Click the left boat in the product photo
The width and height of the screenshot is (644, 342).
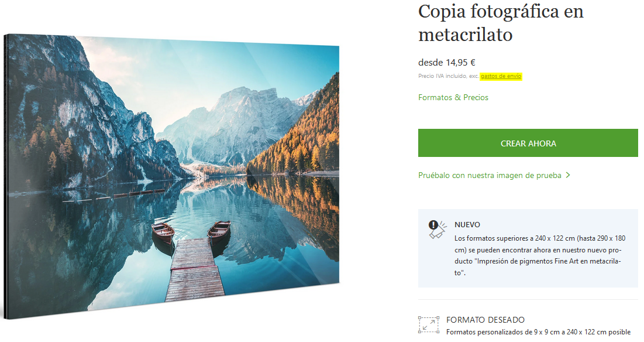pos(163,232)
